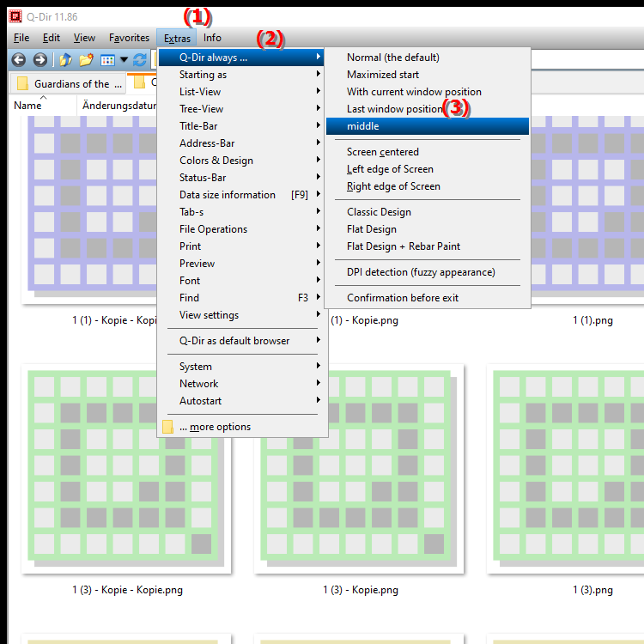Expand the Status-Bar submenu

(x=241, y=178)
